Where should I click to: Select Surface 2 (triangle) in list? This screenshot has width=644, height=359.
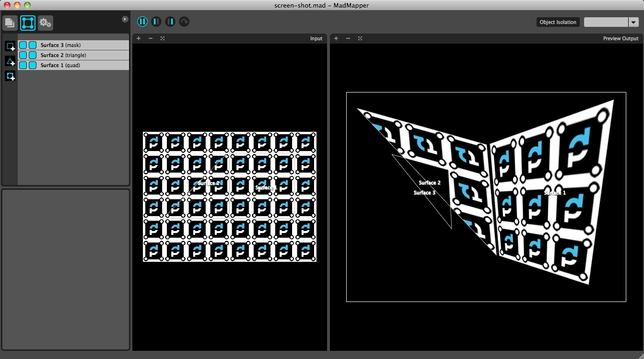[73, 55]
